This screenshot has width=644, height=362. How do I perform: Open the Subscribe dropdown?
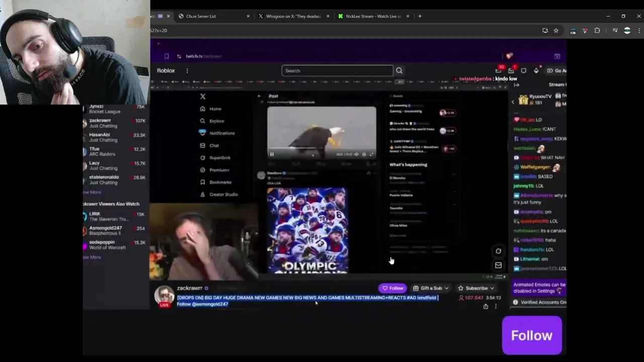click(x=476, y=288)
